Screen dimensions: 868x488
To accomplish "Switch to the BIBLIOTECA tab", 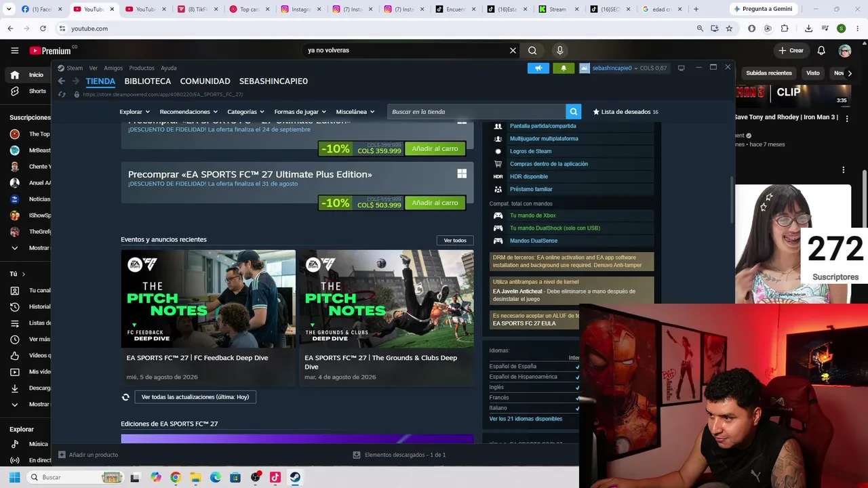I will tap(148, 81).
